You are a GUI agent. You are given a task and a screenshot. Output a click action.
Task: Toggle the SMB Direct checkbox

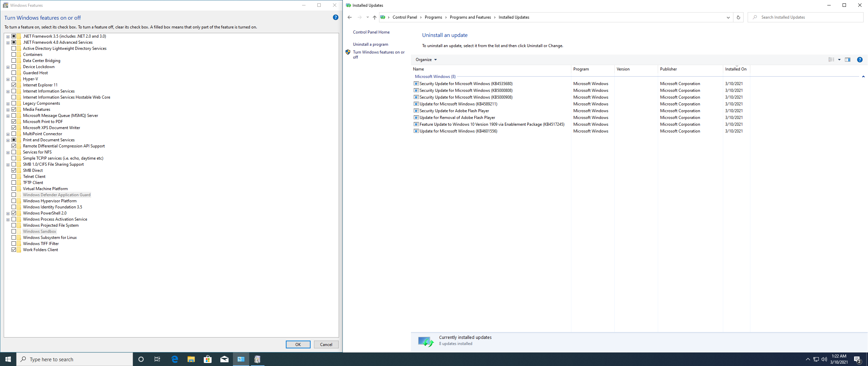[14, 170]
